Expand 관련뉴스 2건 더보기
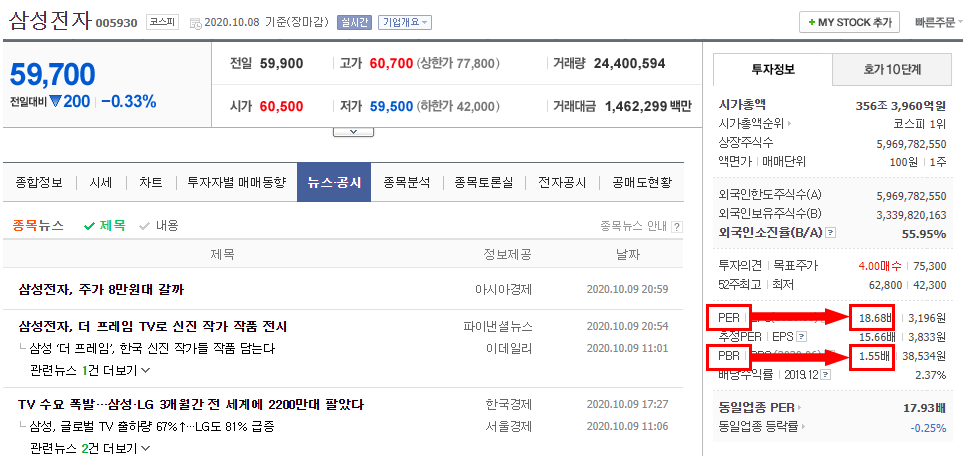 (90, 448)
